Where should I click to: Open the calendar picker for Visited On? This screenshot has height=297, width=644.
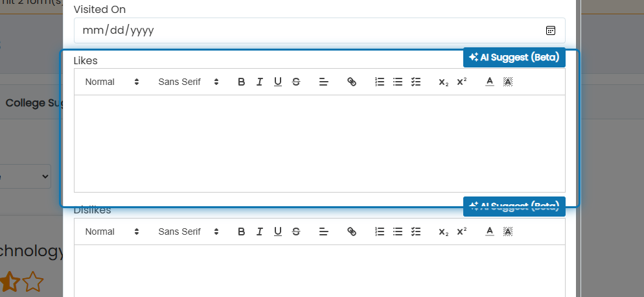(550, 30)
